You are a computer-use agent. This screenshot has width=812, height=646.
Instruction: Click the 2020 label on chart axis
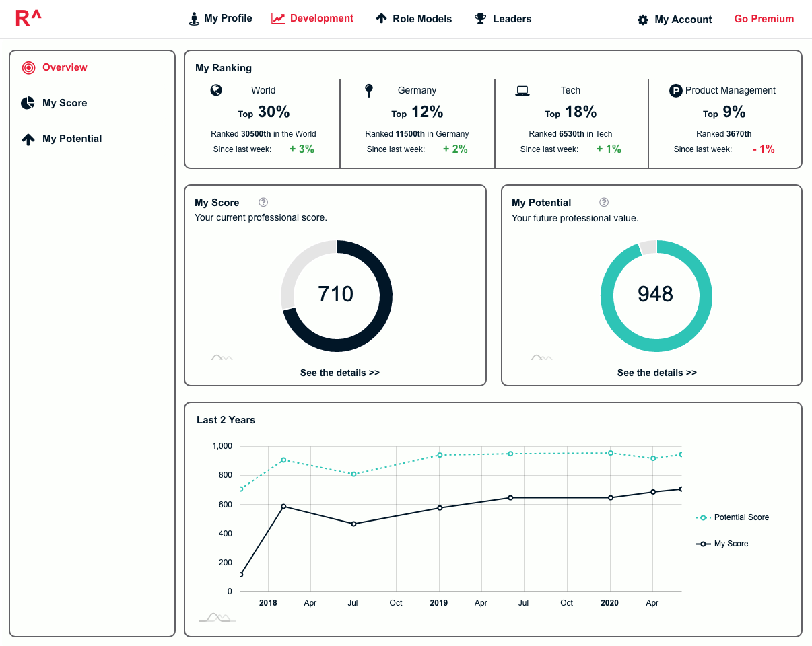coord(610,603)
